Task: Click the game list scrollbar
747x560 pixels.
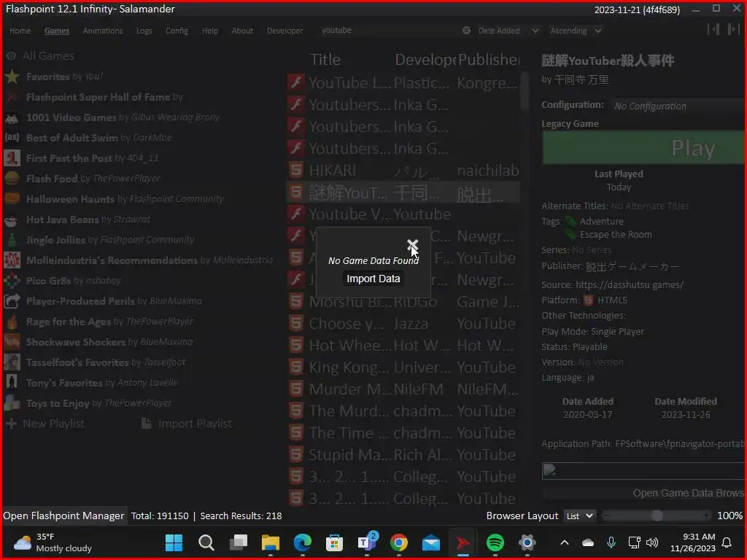Action: coord(525,91)
